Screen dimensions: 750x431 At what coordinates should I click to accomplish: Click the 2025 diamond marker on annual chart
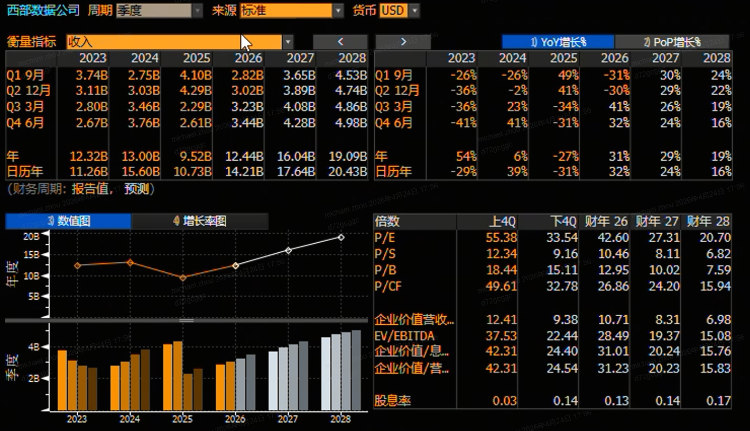181,277
